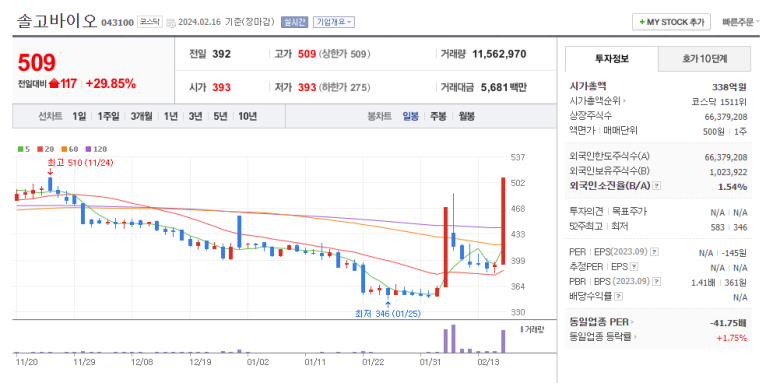Switch to the 투자정보 tab
Viewport: 773px width, 383px height.
pyautogui.click(x=611, y=59)
